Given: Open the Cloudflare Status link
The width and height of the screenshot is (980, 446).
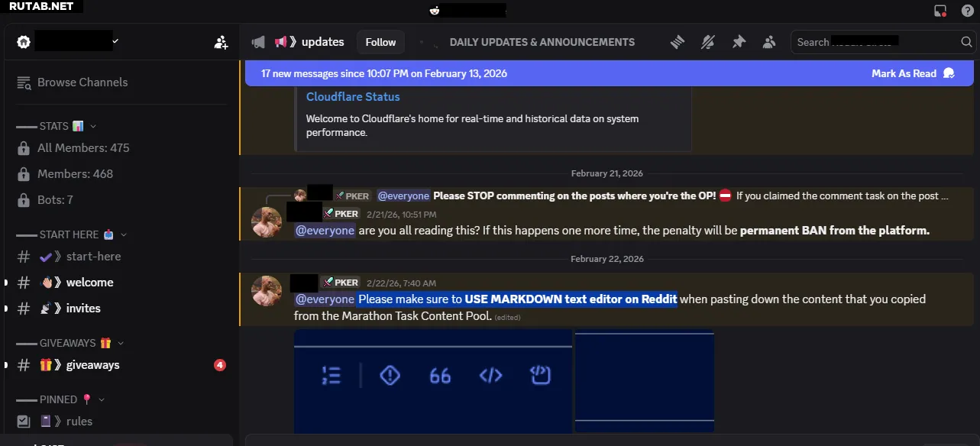Looking at the screenshot, I should (353, 97).
